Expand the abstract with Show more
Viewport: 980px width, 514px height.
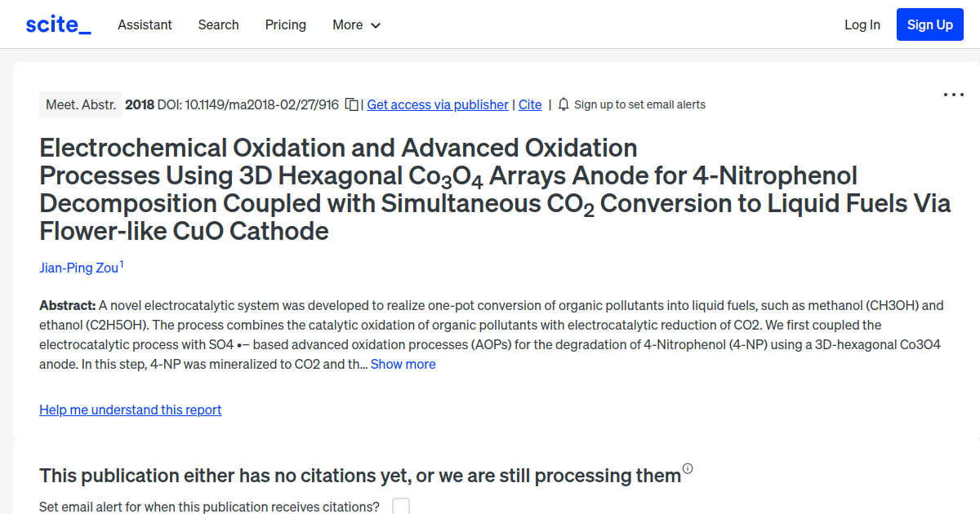(403, 364)
